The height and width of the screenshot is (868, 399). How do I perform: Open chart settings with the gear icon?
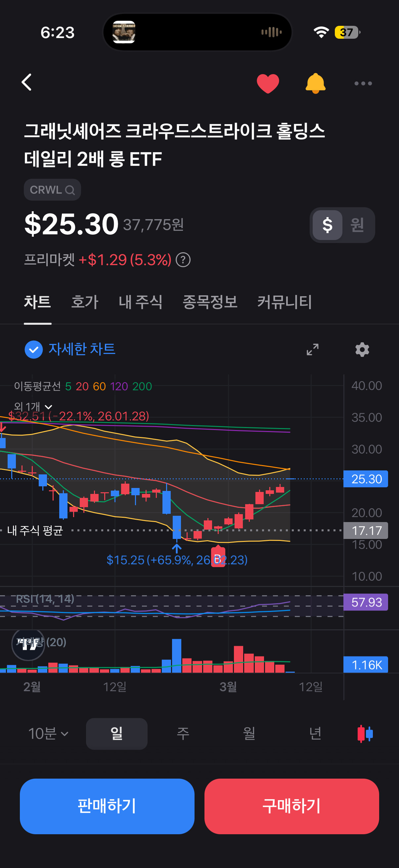[x=362, y=350]
